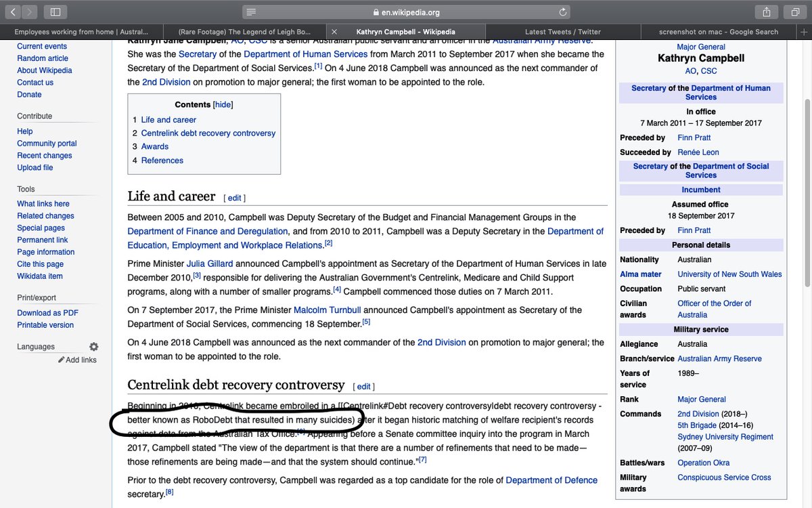Select the Kathryn Campbell Wikipedia tab

pyautogui.click(x=405, y=32)
